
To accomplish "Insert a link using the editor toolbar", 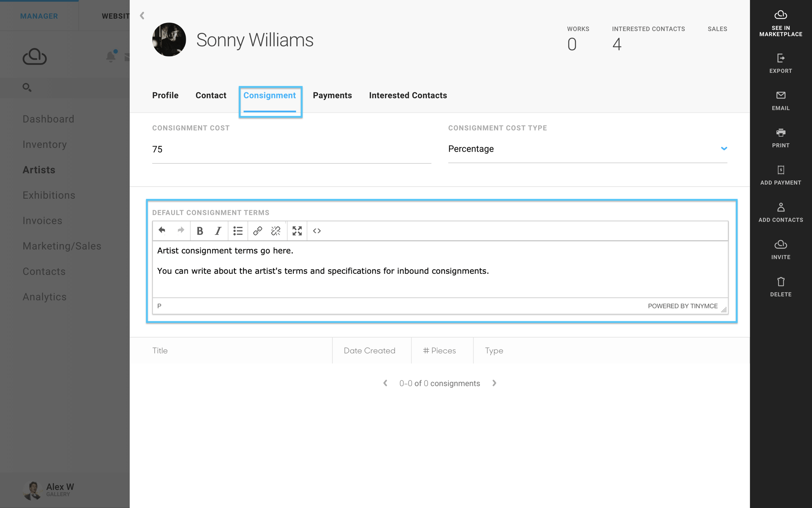I will 257,231.
